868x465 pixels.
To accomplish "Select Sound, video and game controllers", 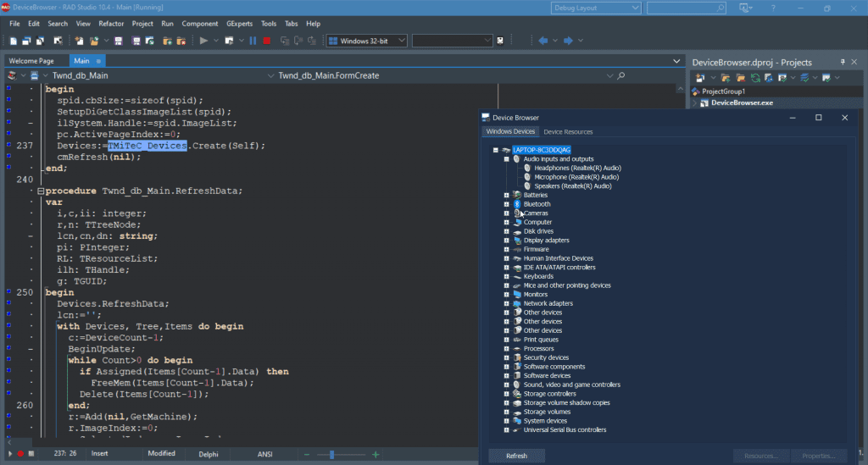I will 572,385.
